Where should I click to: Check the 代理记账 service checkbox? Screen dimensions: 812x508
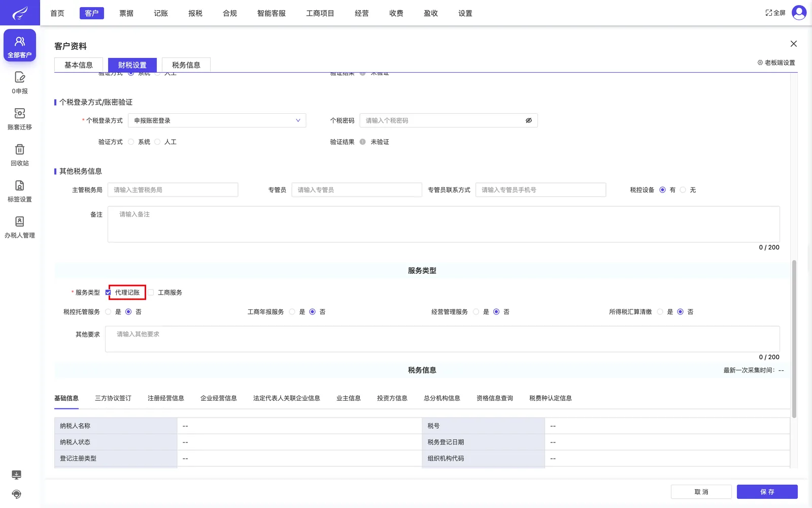(108, 293)
